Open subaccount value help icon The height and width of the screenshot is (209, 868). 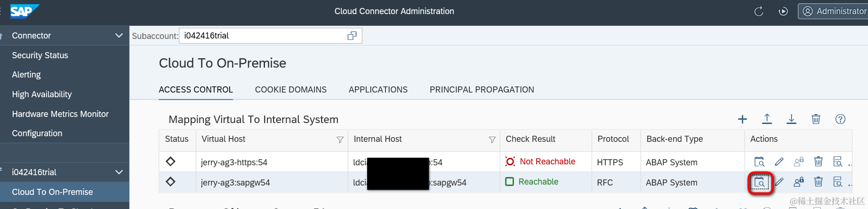point(352,36)
